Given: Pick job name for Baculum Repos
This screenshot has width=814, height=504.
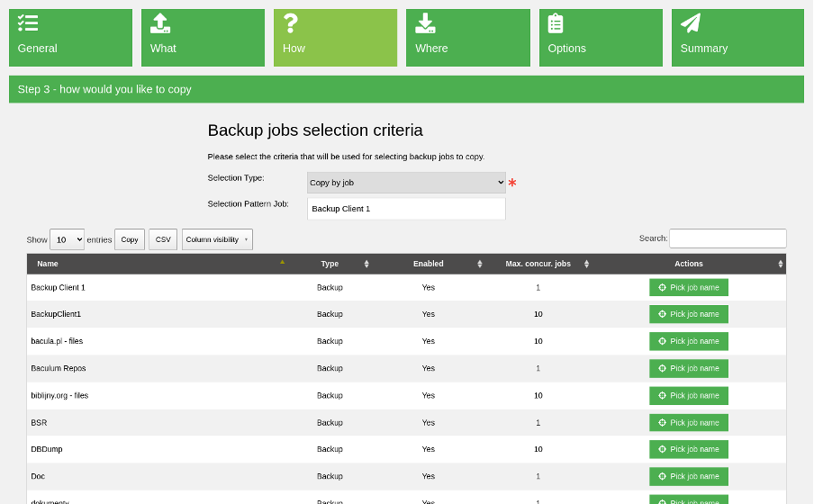Looking at the screenshot, I should point(689,368).
